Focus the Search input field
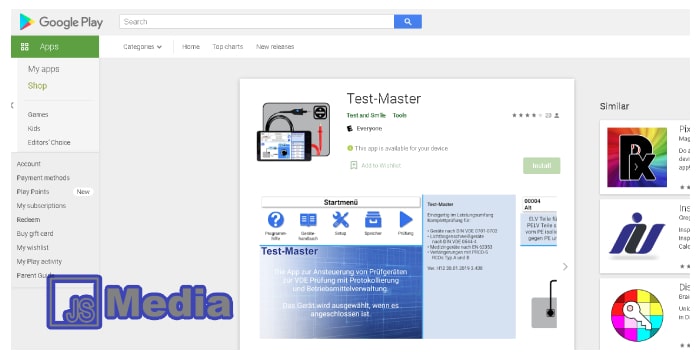700x360 pixels. (257, 21)
